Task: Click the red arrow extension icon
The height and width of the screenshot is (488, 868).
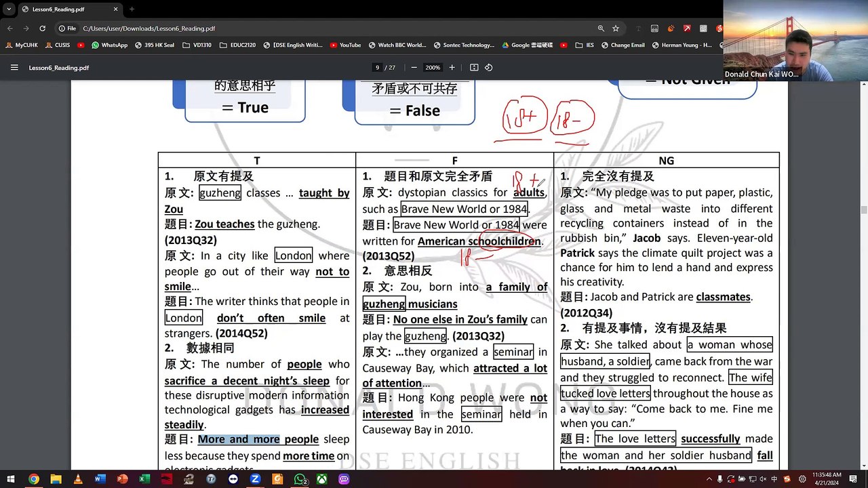Action: click(687, 28)
